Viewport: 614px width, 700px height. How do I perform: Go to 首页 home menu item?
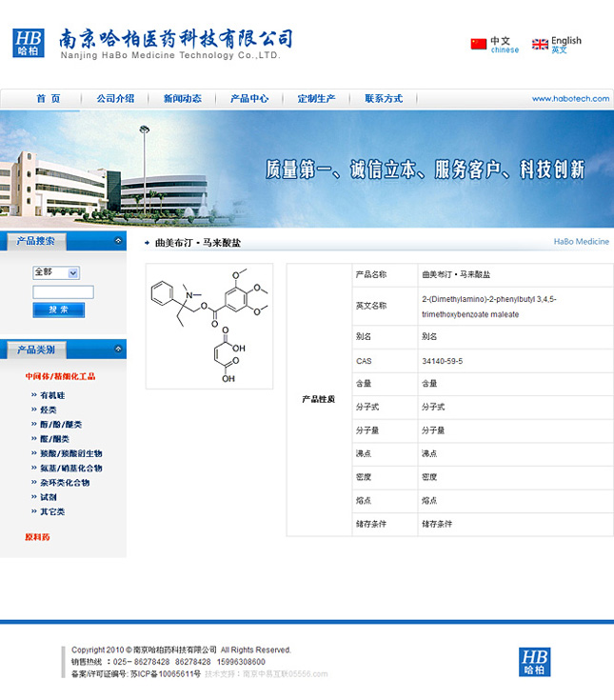(49, 99)
